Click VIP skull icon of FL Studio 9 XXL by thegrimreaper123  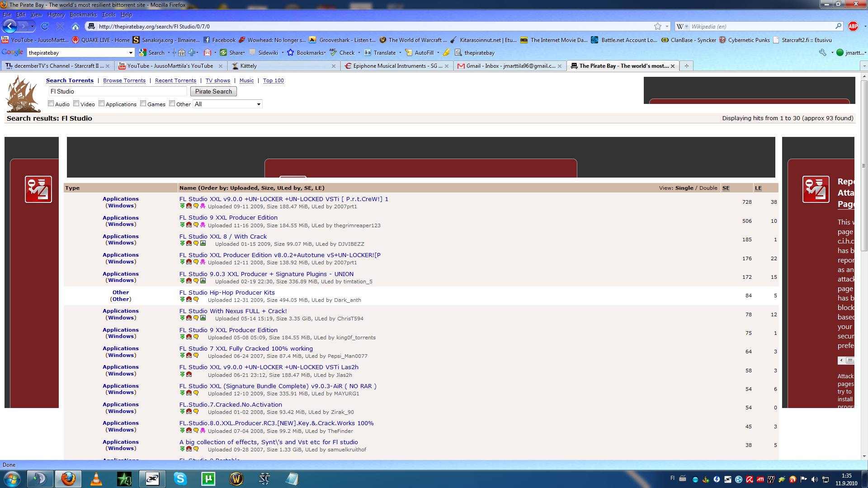tap(203, 225)
